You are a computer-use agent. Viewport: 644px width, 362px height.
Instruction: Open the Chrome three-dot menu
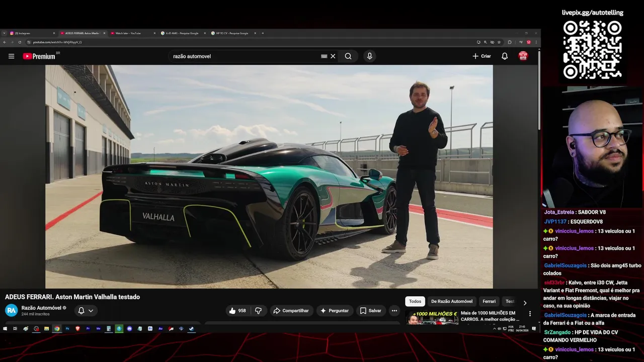coord(536,42)
